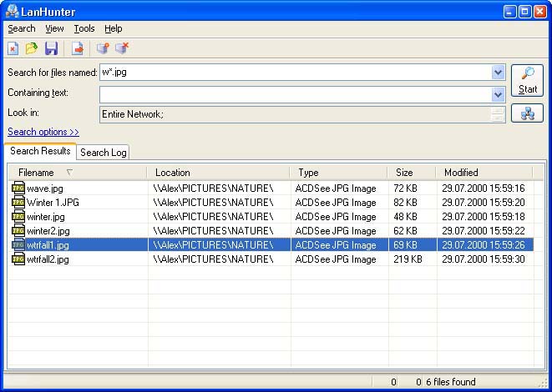Switch to the Search Log tab
The height and width of the screenshot is (392, 552).
point(104,153)
